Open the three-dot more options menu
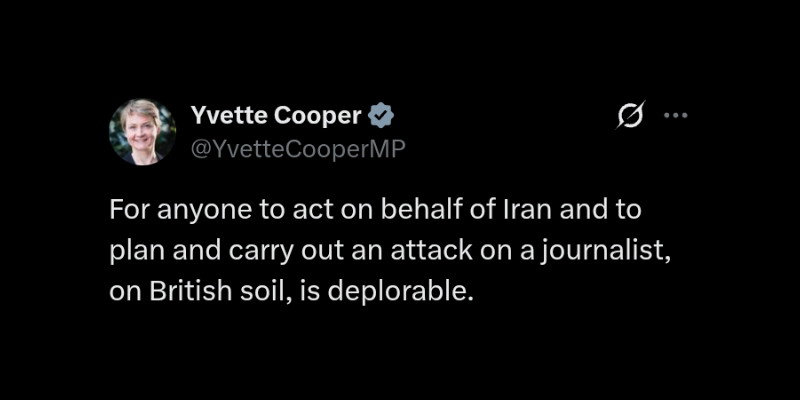 tap(676, 116)
